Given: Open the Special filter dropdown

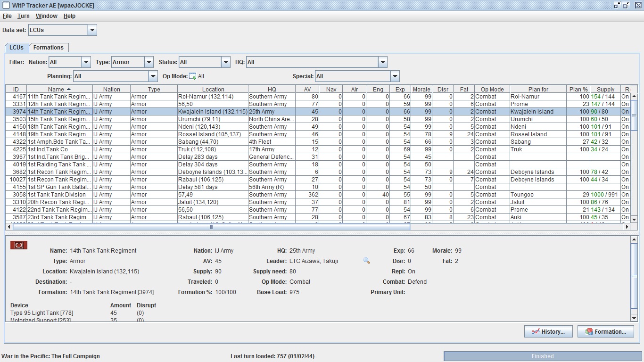Looking at the screenshot, I should pos(395,76).
